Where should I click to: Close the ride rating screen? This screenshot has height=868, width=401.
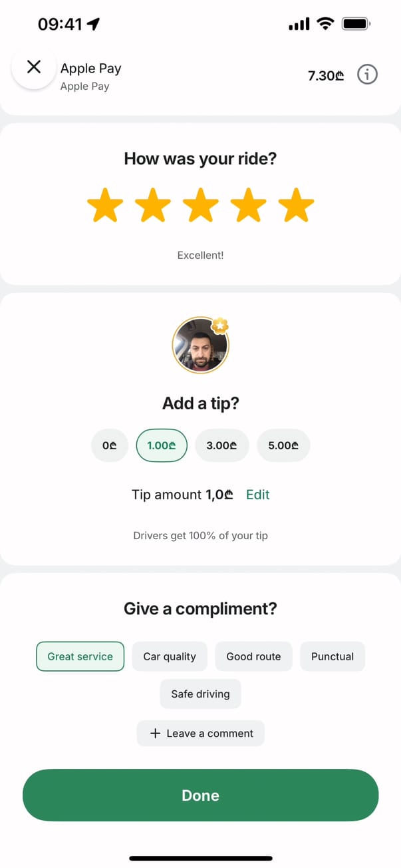point(33,67)
